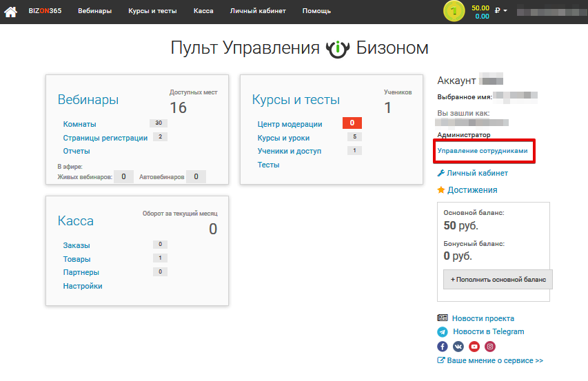Open the Вебинары menu
This screenshot has height=381, width=588.
tap(94, 11)
